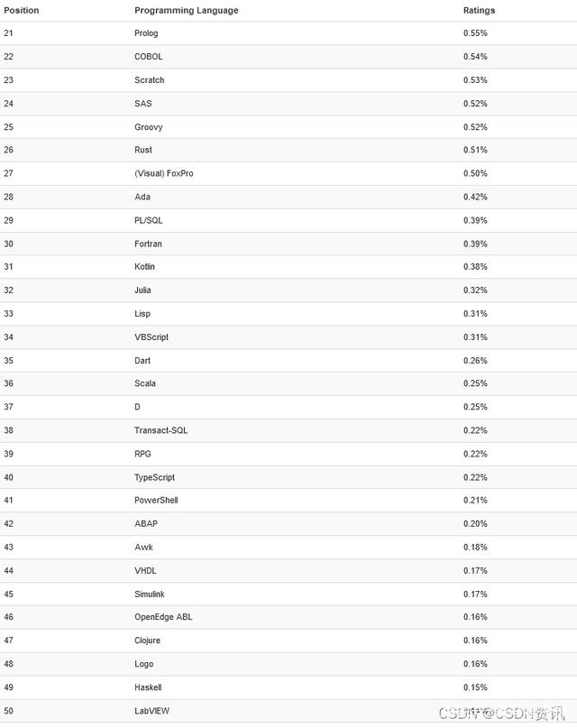Select the Prolog language name
This screenshot has height=728, width=577.
pos(146,33)
